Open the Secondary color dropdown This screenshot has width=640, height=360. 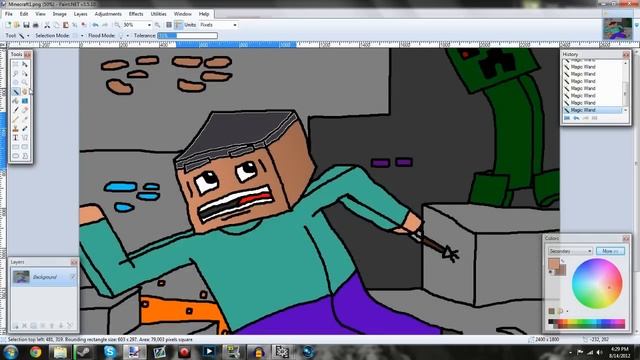coord(570,251)
